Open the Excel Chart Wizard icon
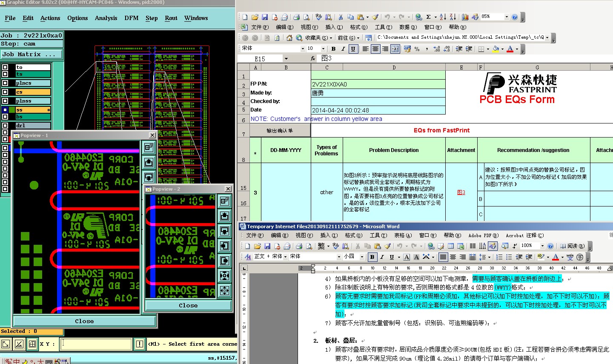 pyautogui.click(x=465, y=17)
